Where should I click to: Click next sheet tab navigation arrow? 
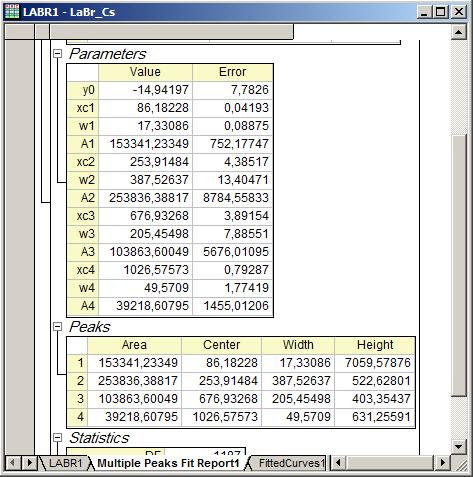[29, 463]
